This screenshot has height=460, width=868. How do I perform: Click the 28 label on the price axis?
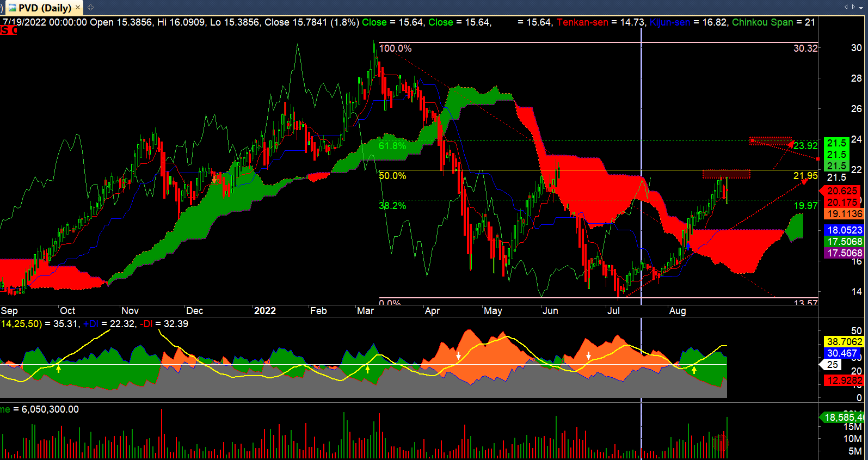tap(857, 78)
